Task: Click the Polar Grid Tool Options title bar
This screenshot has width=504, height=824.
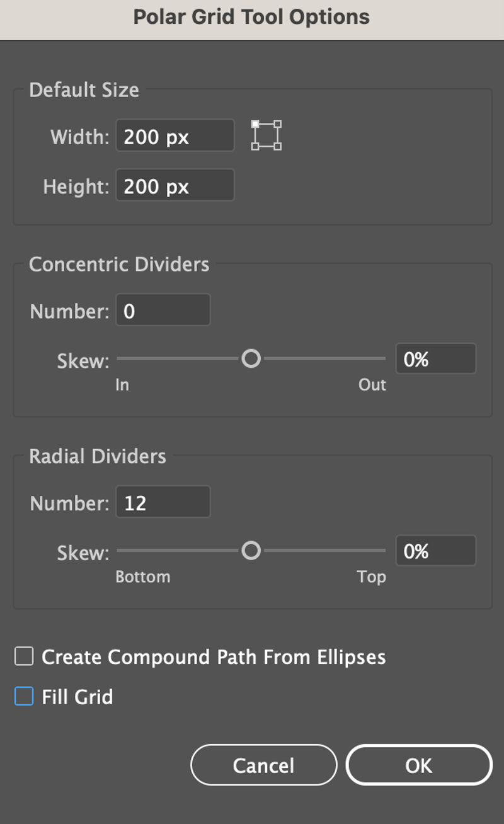Action: tap(252, 17)
